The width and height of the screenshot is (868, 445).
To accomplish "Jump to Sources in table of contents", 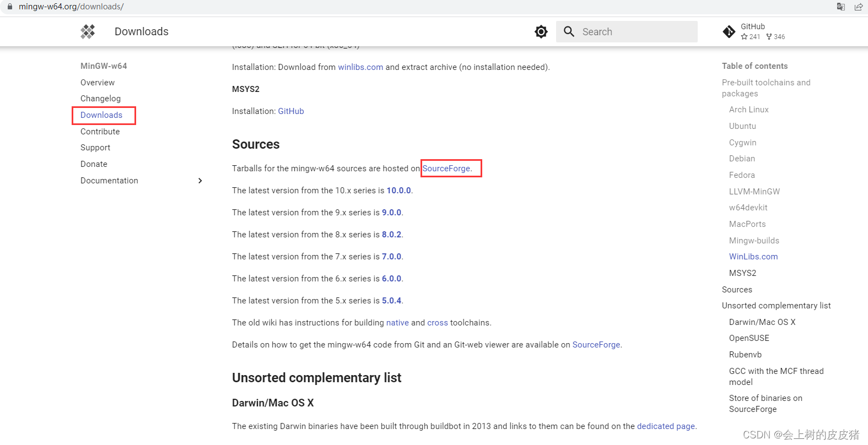I will click(737, 290).
